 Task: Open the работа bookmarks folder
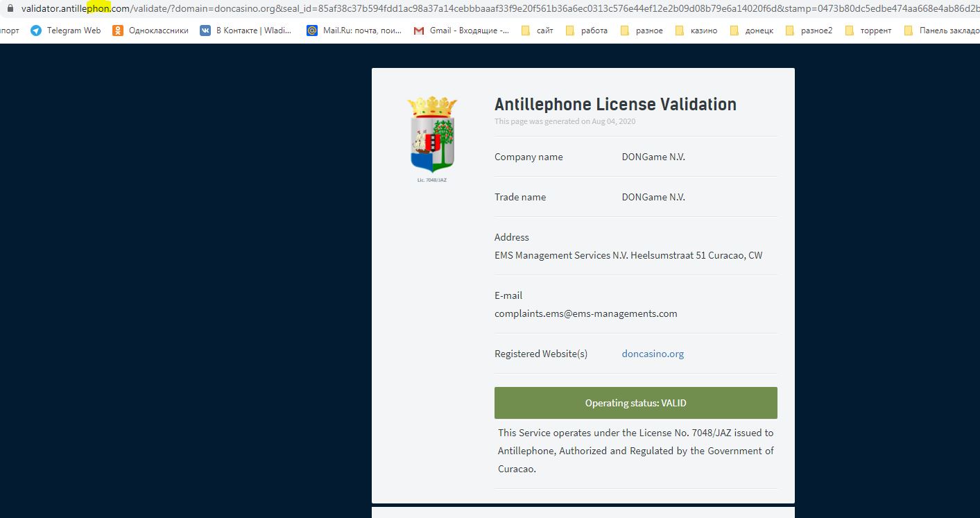point(587,31)
